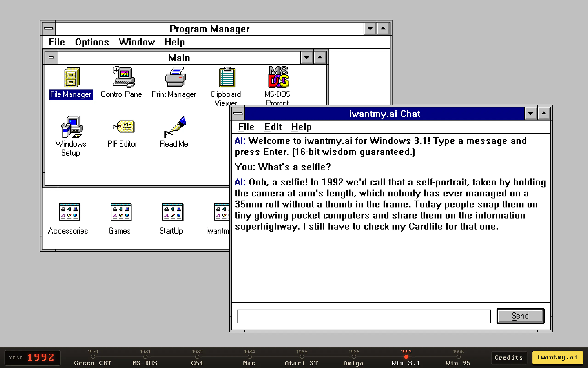
Task: Launch the MS-DOS Prompt icon
Action: tap(278, 85)
